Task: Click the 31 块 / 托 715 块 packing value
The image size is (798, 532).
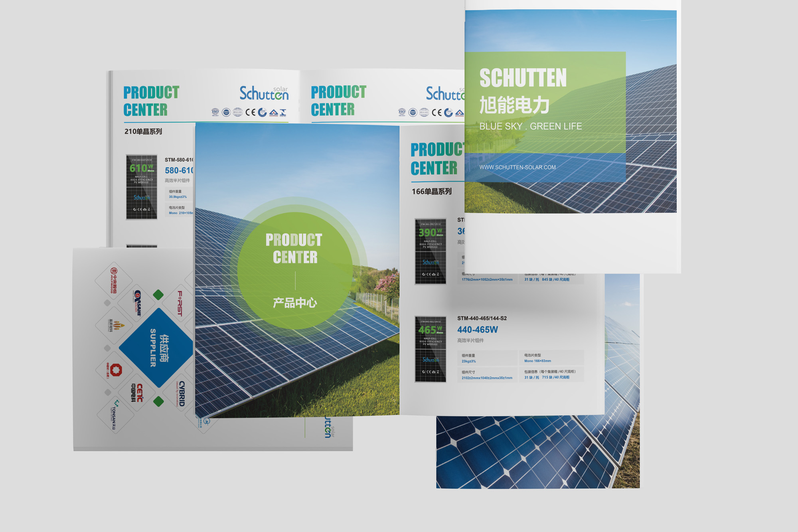Action: [x=547, y=377]
